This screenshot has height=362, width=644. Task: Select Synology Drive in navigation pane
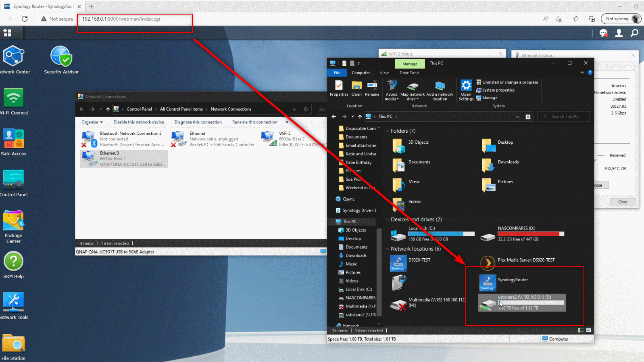[x=356, y=210]
